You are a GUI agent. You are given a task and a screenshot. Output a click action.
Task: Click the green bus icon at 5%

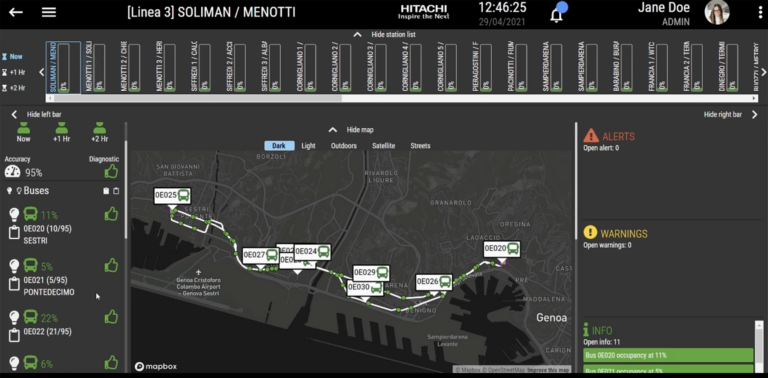(x=30, y=266)
